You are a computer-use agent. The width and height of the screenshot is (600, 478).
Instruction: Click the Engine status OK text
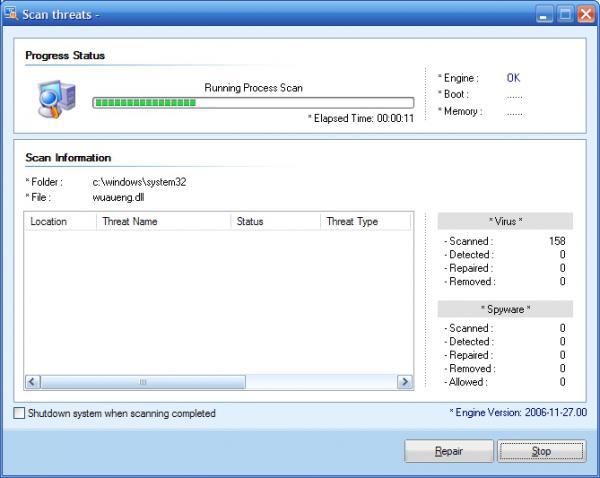pyautogui.click(x=513, y=78)
